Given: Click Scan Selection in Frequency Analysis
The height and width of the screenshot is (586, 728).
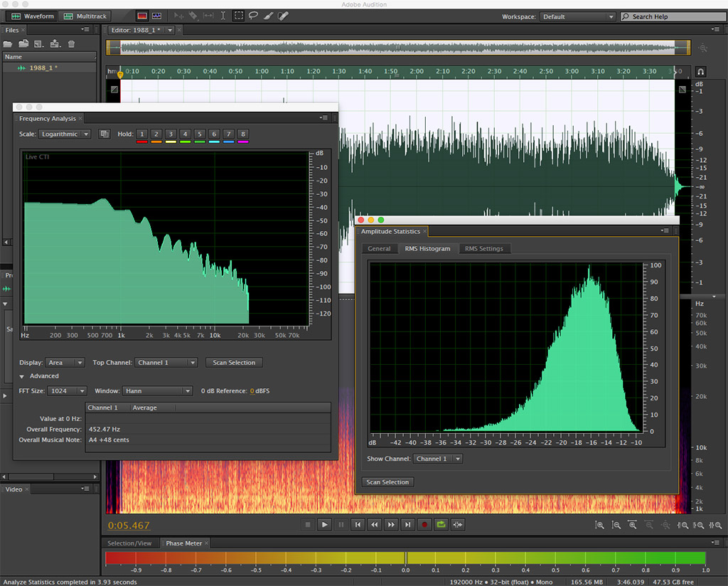Looking at the screenshot, I should click(234, 363).
